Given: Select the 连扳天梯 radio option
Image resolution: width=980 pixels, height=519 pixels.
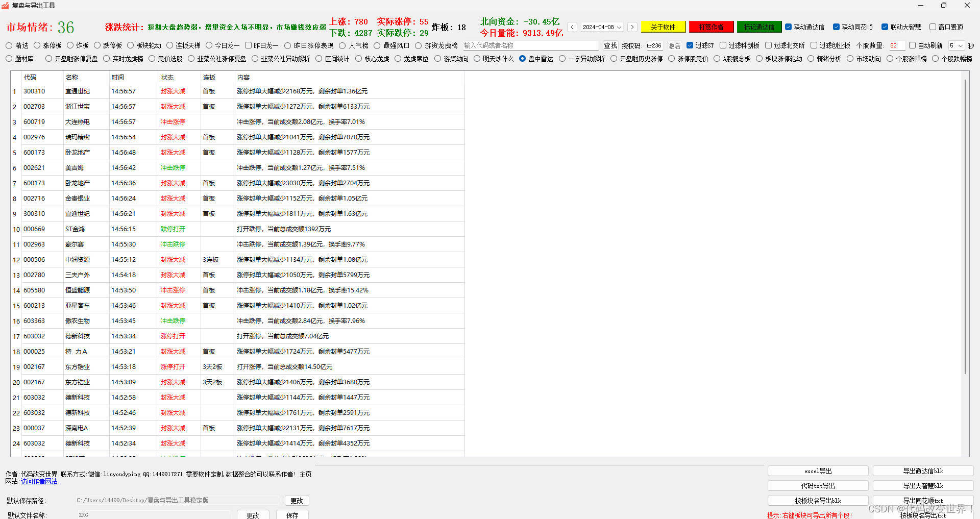Looking at the screenshot, I should pyautogui.click(x=169, y=45).
